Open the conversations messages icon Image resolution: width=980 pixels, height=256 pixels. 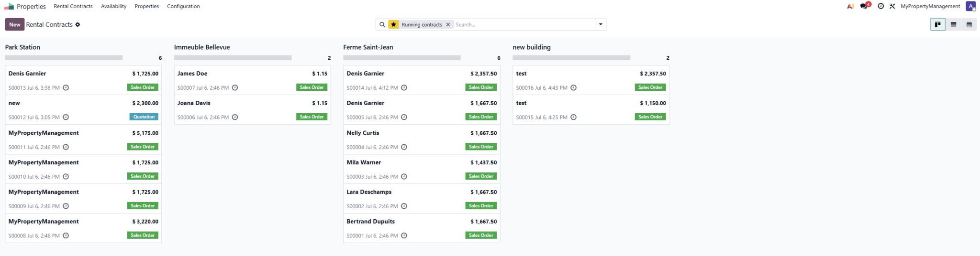(864, 6)
